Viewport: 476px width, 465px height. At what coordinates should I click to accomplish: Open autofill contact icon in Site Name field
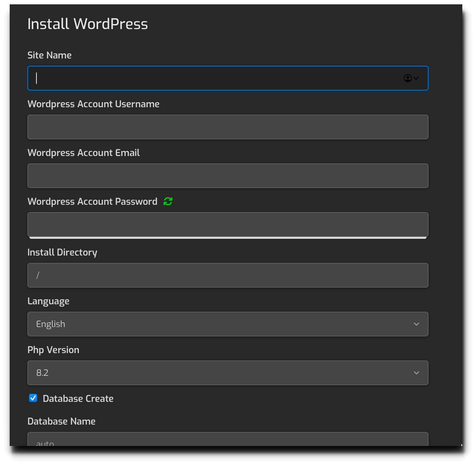pyautogui.click(x=411, y=78)
